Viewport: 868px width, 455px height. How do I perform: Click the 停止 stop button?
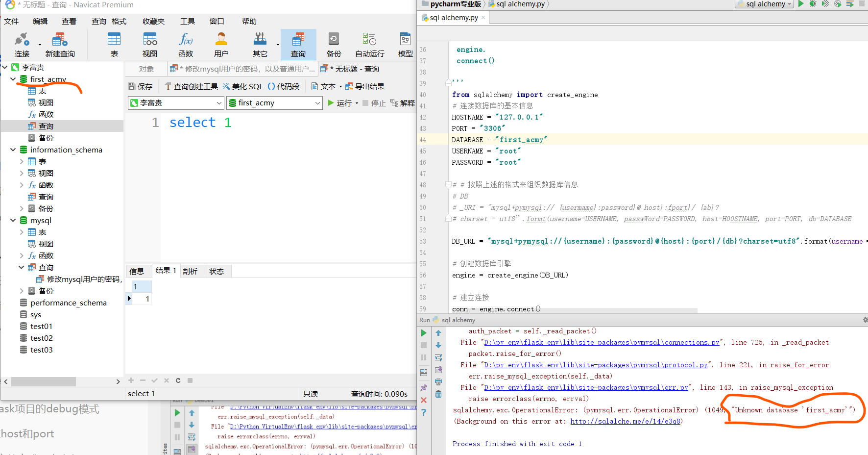pos(374,103)
